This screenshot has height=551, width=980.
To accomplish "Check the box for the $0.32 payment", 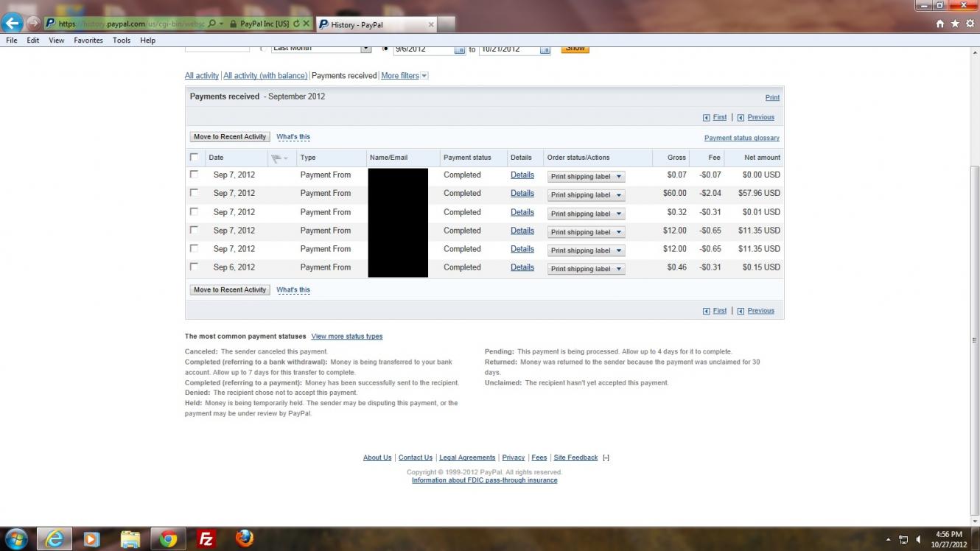I will point(194,211).
